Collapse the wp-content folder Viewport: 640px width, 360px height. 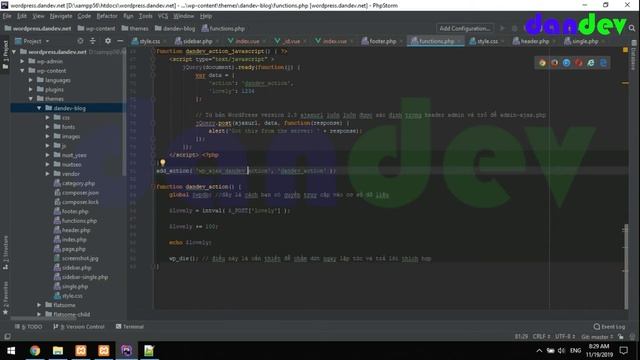coord(22,71)
